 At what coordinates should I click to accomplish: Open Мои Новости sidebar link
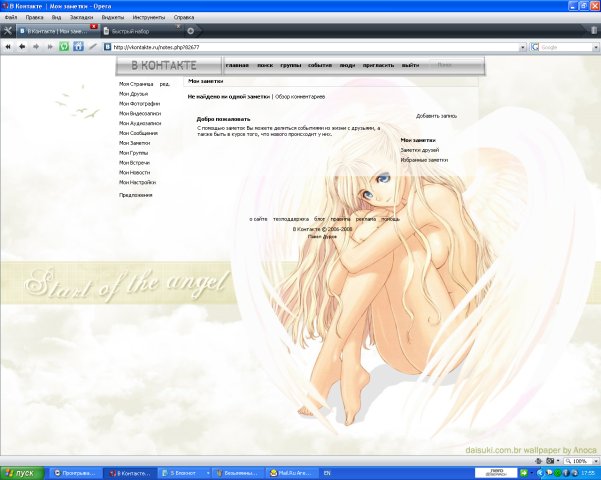click(135, 173)
